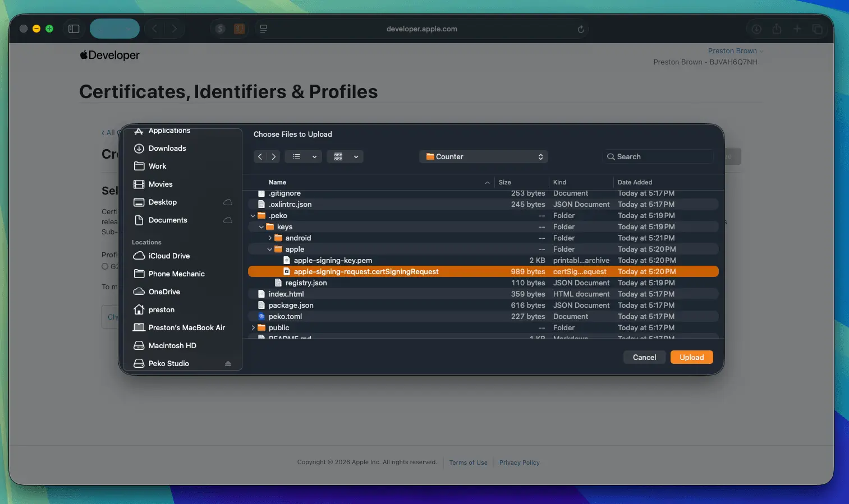Collapse the keys folder

pos(261,227)
